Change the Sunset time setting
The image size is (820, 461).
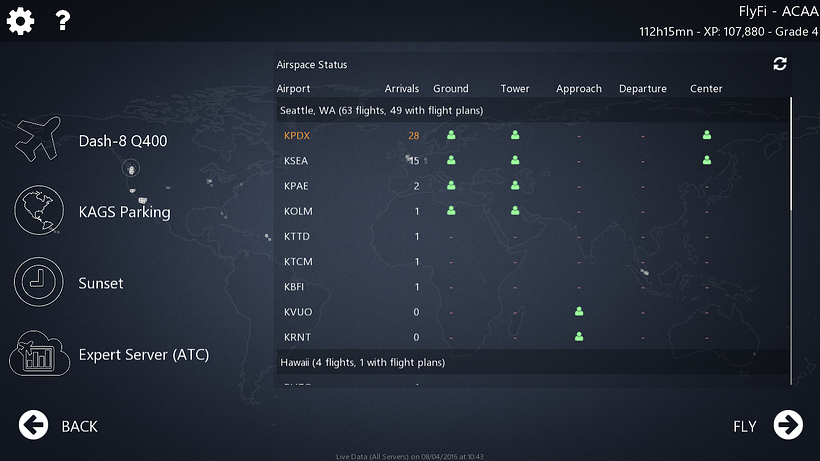click(101, 283)
